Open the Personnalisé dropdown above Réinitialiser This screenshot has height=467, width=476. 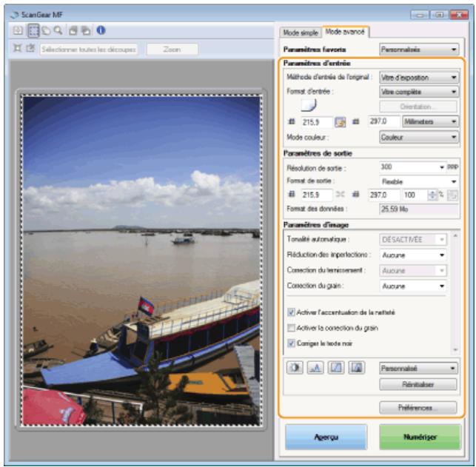pos(418,369)
